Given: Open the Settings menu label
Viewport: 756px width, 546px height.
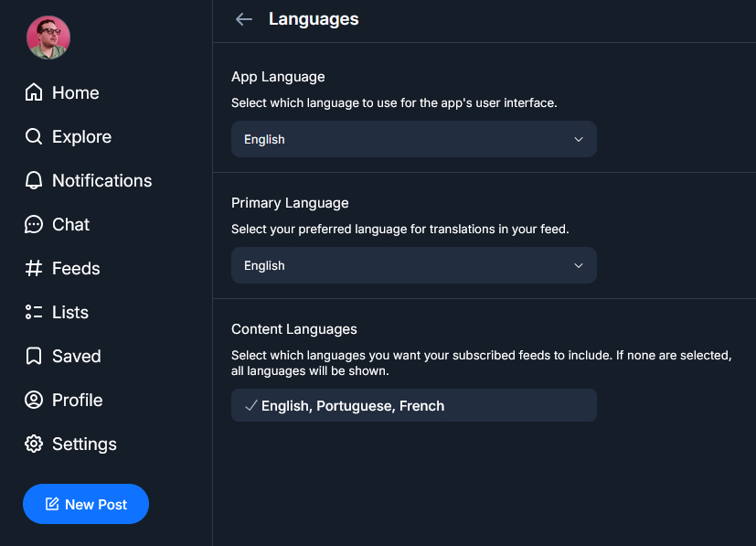Looking at the screenshot, I should (x=84, y=444).
